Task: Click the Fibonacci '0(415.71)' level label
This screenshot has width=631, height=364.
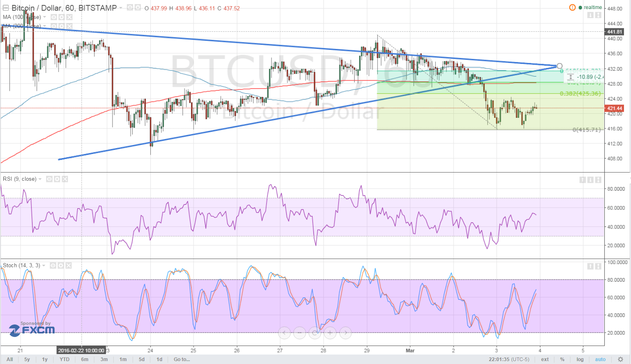Action: (587, 130)
